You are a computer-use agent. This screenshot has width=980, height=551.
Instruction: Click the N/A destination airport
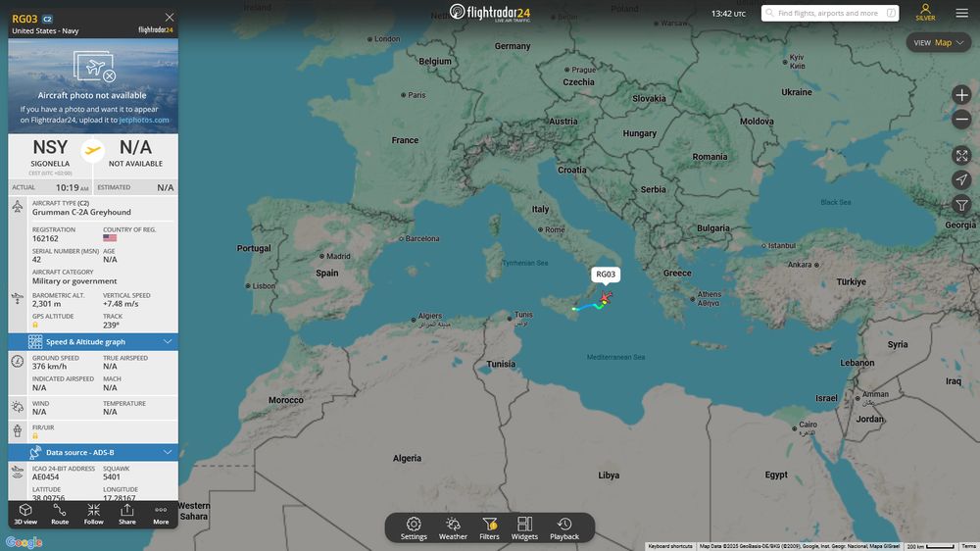coord(135,154)
